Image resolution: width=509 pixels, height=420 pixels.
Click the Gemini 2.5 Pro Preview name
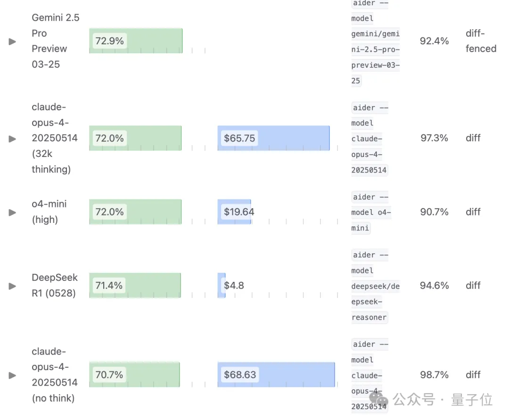[x=55, y=41]
